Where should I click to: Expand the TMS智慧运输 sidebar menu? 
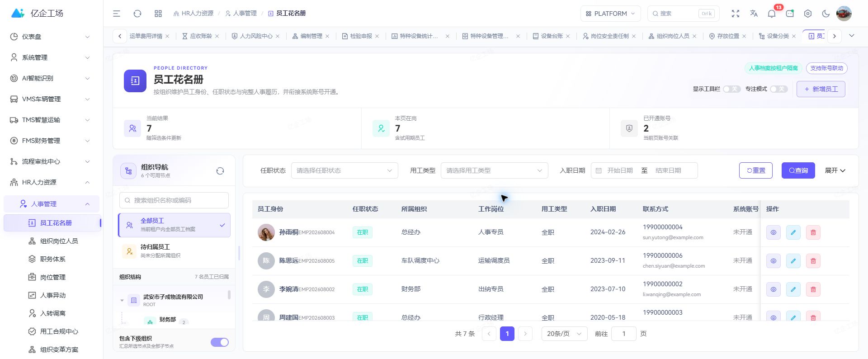51,120
